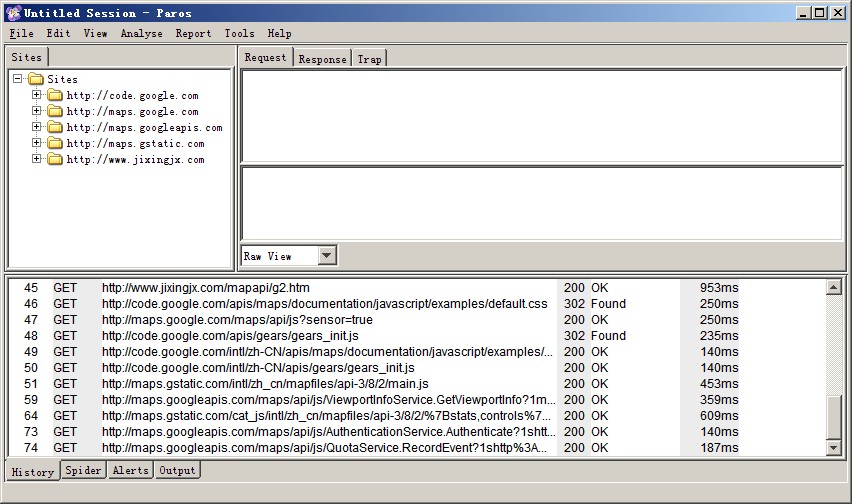Click in the request body text area
Viewport: 852px width, 504px height.
[542, 204]
